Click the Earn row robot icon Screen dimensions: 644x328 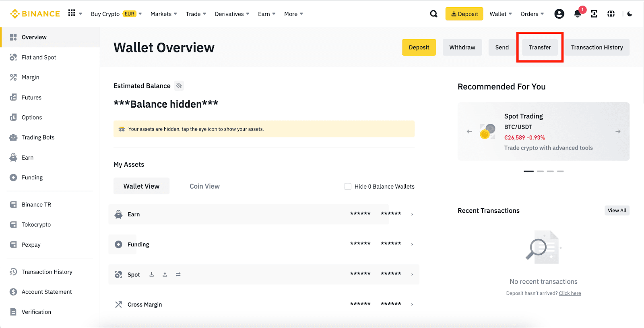pos(118,214)
